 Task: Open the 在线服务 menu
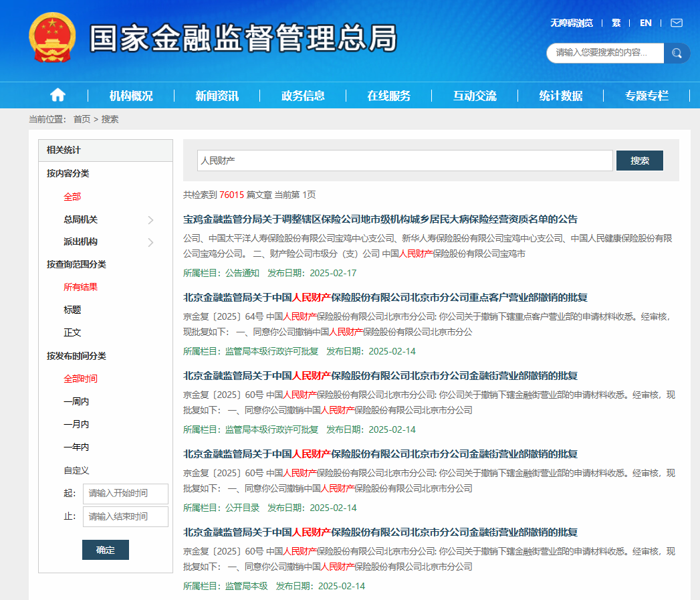389,96
